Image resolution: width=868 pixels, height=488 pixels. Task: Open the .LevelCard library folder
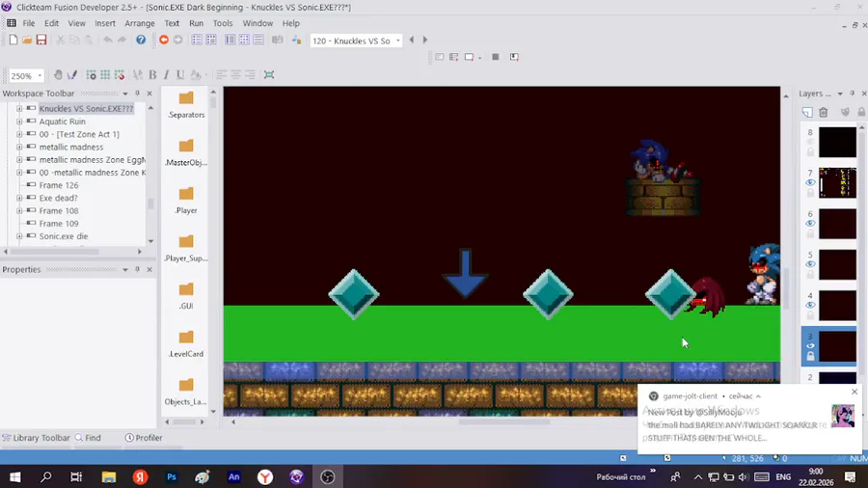click(x=186, y=343)
